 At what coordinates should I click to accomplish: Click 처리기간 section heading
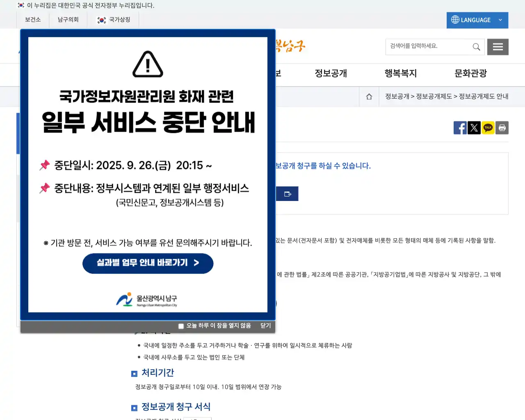pyautogui.click(x=158, y=373)
